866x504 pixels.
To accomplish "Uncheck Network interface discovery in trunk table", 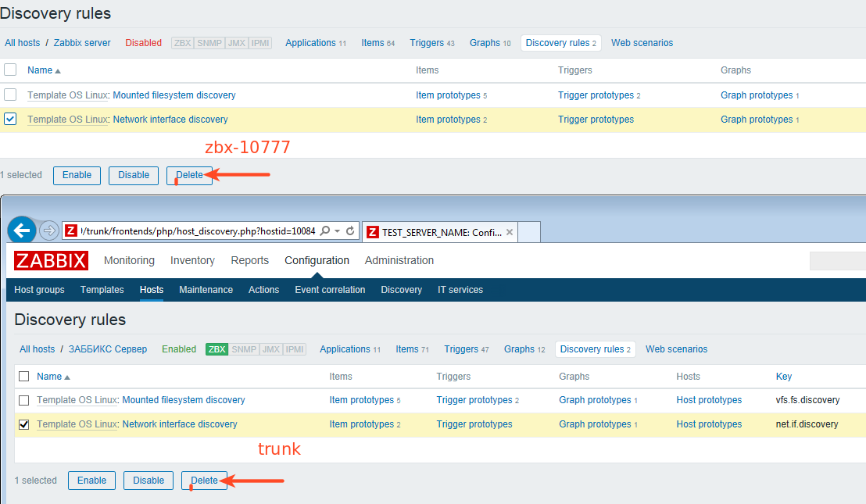I will tap(23, 424).
